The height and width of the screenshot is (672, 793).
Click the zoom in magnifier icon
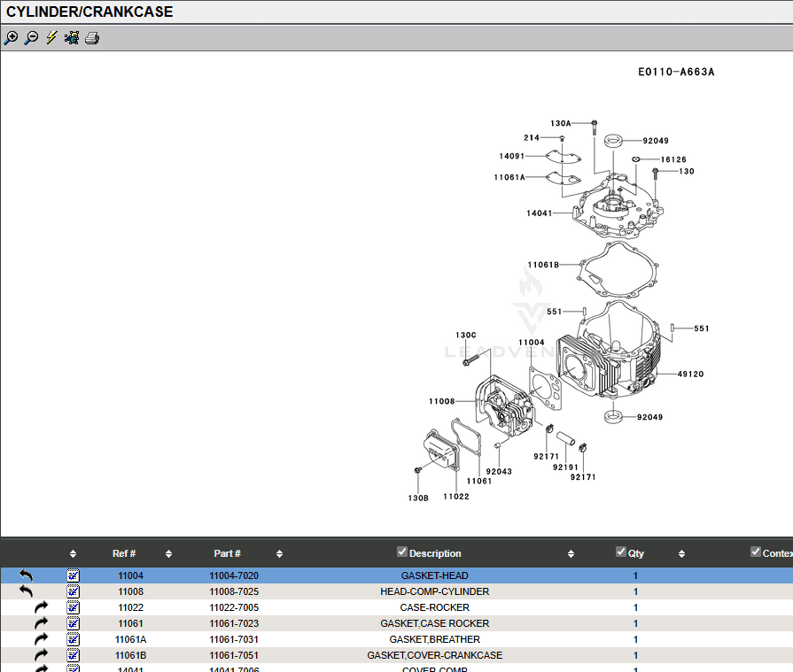click(11, 38)
